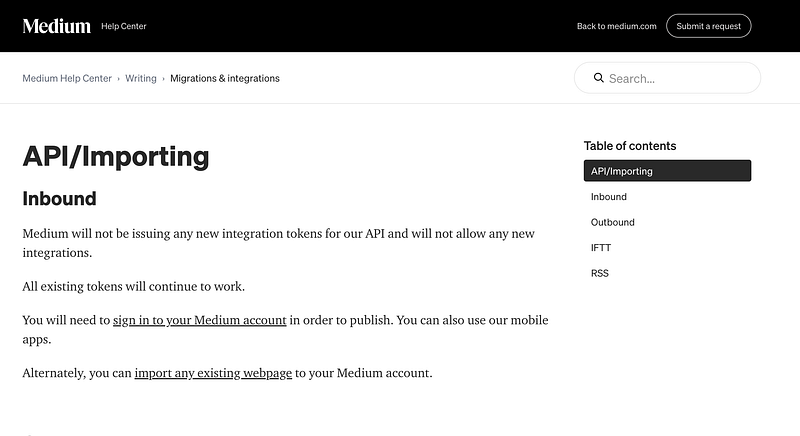Click 'All existing tokens will continue to work.'
Viewport: 800px width, 436px height.
134,287
